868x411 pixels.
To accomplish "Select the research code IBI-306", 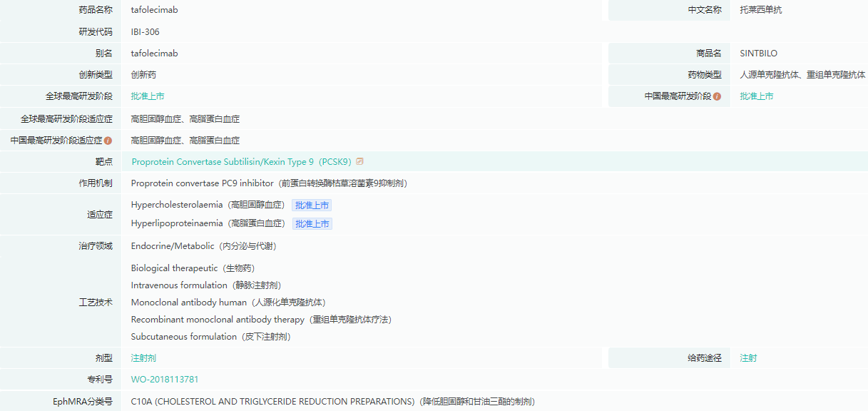I will (145, 32).
